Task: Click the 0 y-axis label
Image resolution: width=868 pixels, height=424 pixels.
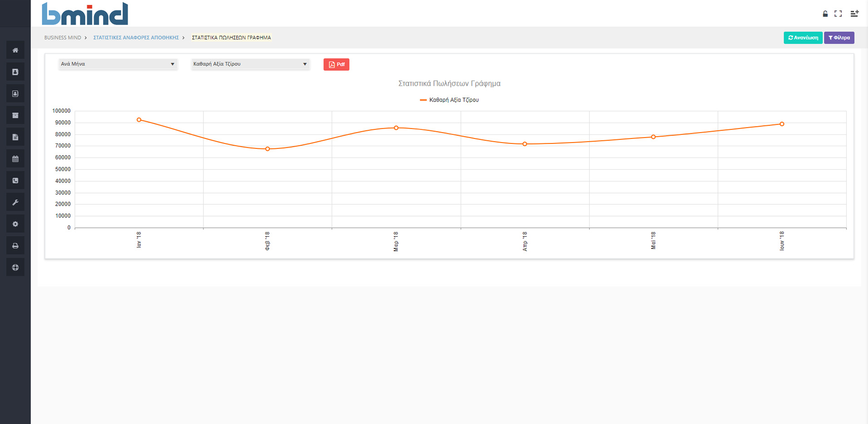Action: point(69,228)
